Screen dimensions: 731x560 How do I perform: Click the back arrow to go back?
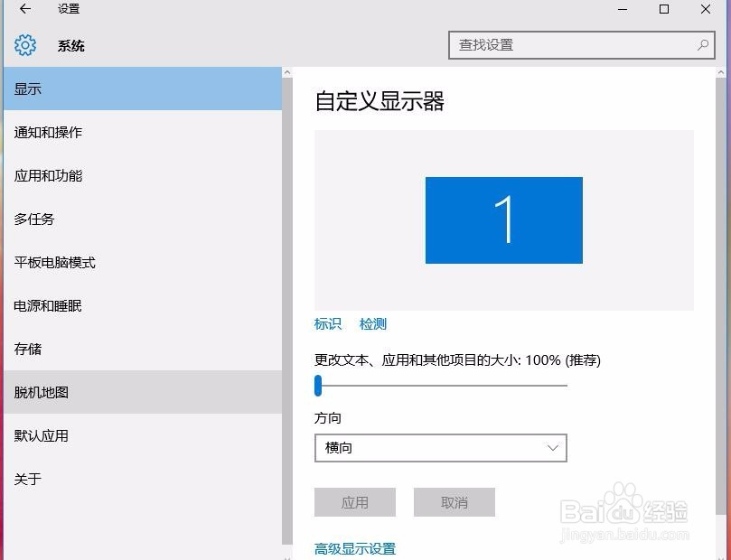click(24, 9)
